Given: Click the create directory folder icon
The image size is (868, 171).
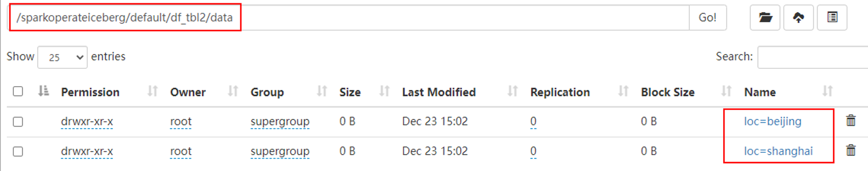Looking at the screenshot, I should coord(765,17).
